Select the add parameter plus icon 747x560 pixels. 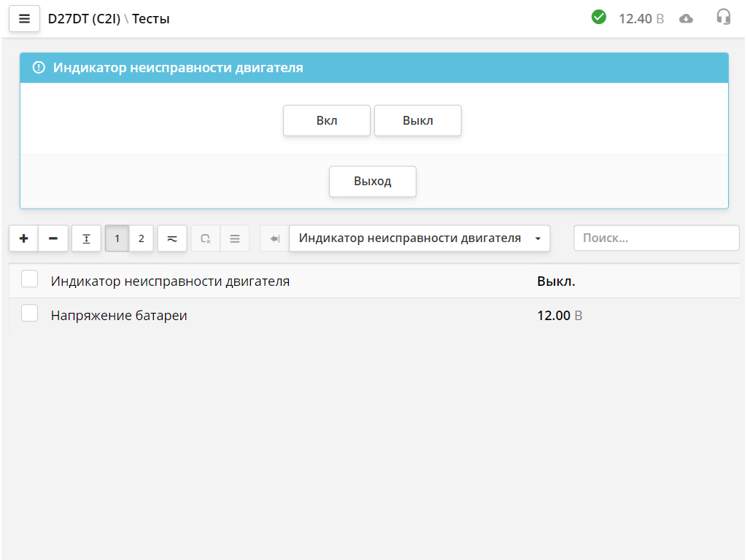coord(23,238)
